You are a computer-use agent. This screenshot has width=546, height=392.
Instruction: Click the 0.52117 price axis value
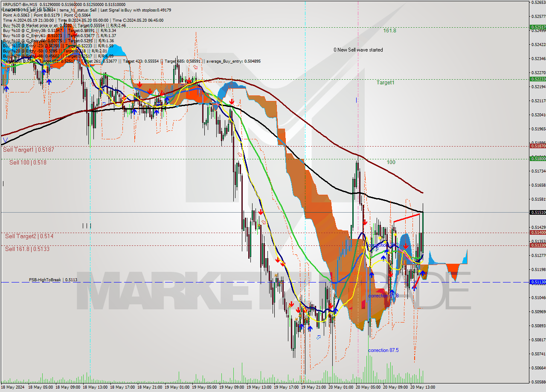(538, 101)
